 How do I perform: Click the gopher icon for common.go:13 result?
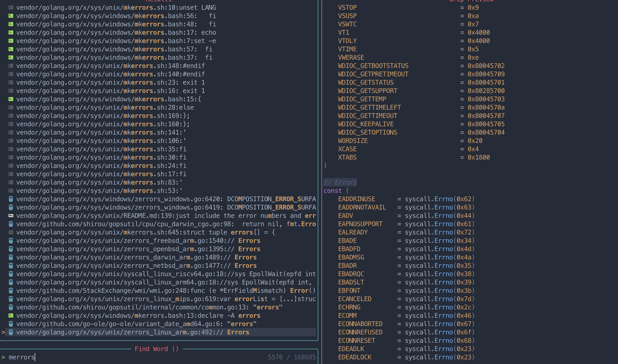(11, 307)
